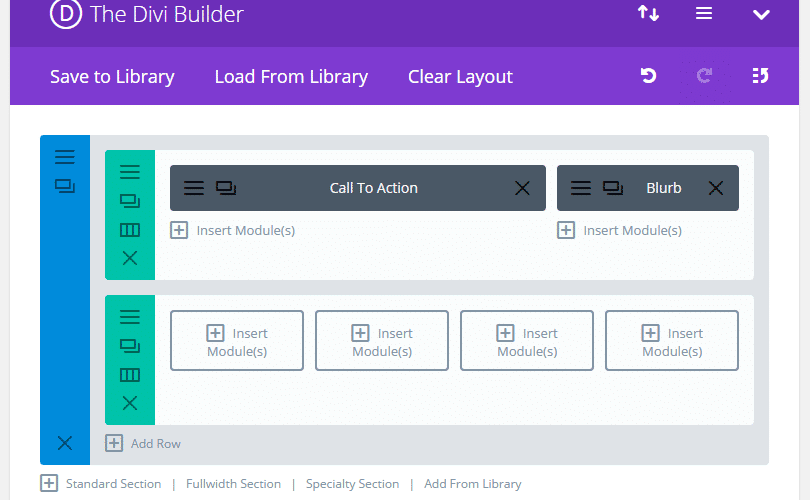Open second row settings hamburger icon
Screen dimensions: 810x500
(x=130, y=317)
